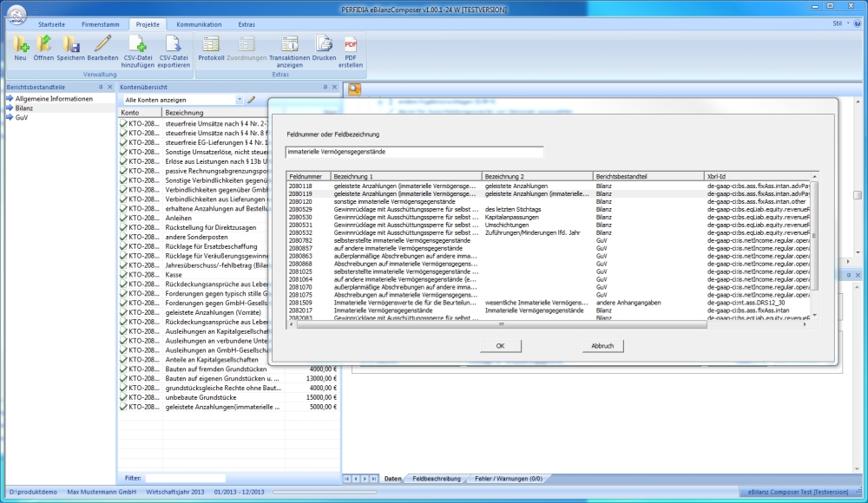Toggle the checkmark for Jahresüberschuss/-fehlbetrag row
This screenshot has width=868, height=503.
click(123, 265)
